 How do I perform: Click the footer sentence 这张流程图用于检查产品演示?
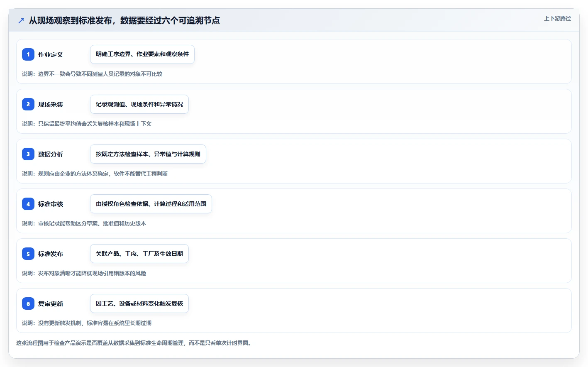pos(134,343)
